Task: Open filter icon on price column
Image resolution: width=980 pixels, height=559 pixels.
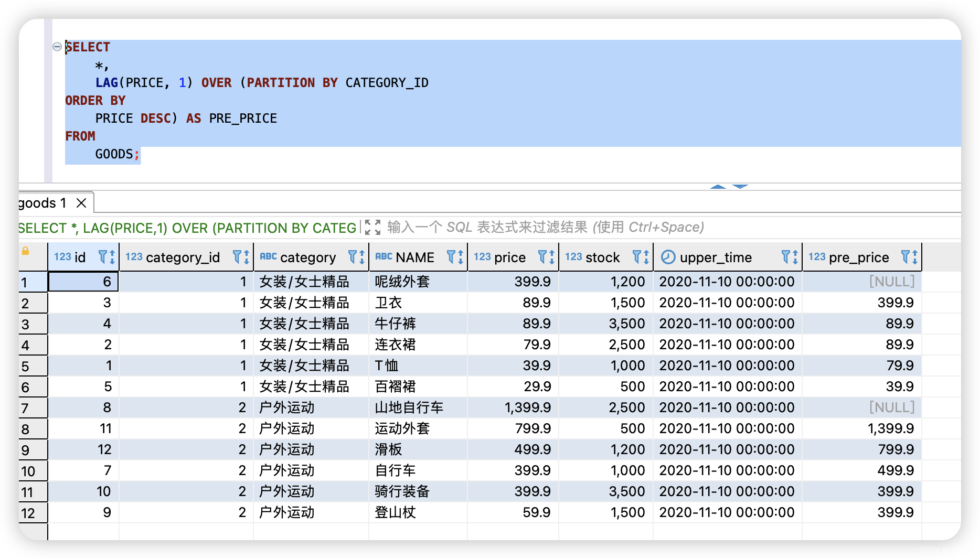Action: coord(542,257)
